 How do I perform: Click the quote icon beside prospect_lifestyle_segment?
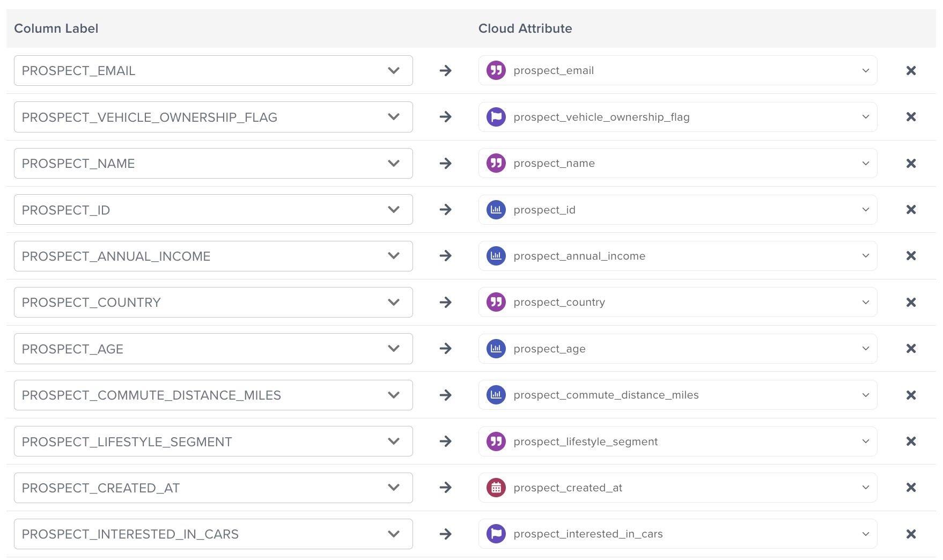[496, 441]
